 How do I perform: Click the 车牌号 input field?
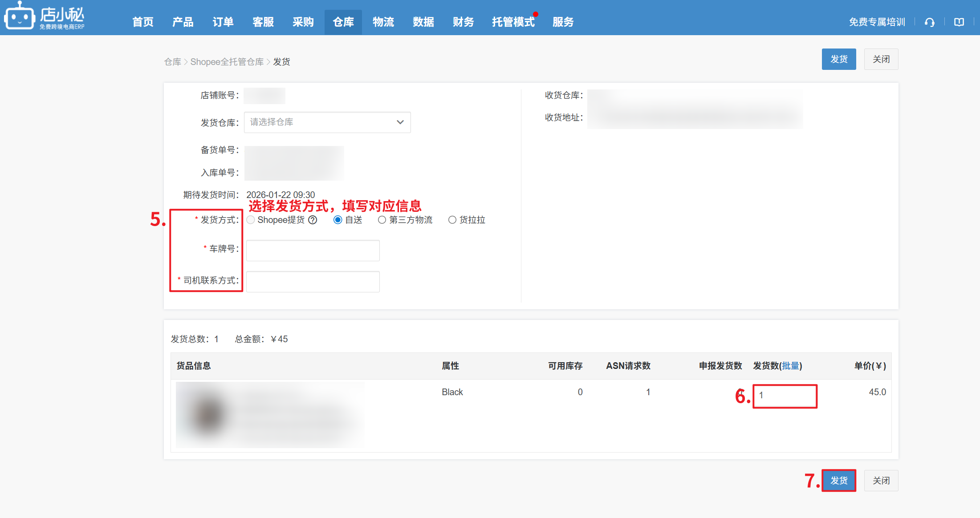[x=313, y=251]
